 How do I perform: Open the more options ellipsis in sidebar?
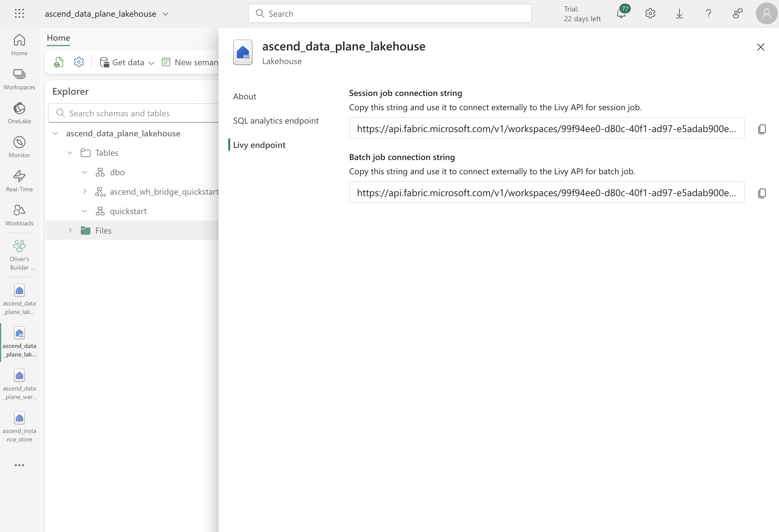[19, 465]
